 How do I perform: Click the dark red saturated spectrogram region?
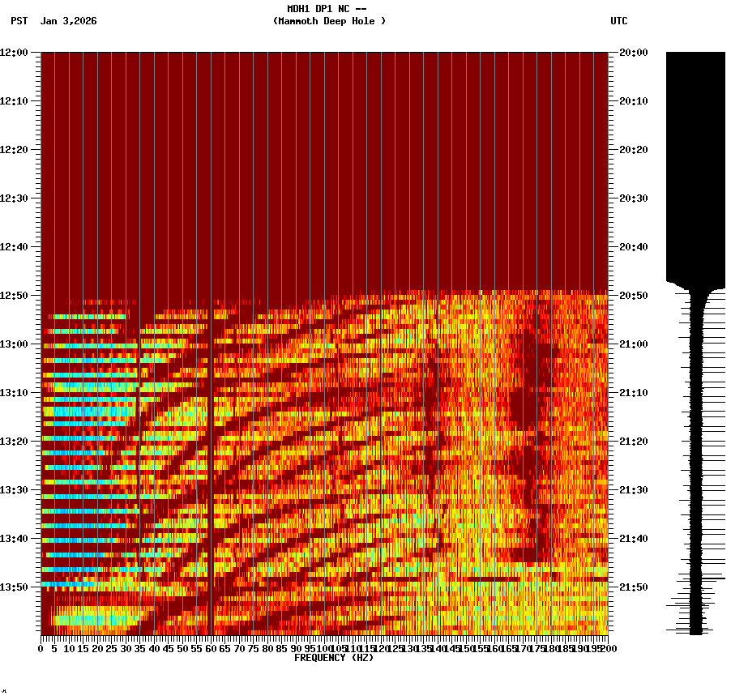(324, 162)
